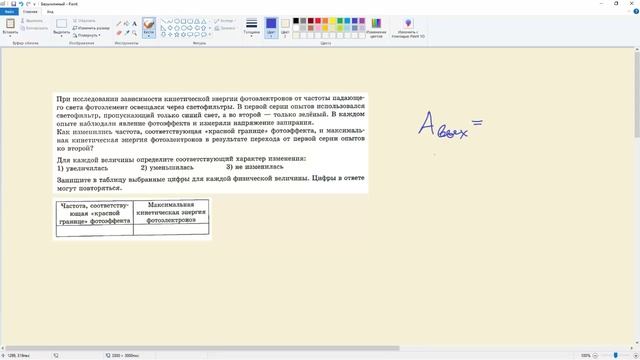Screen dimensions: 640x360
Task: Click the vertical scrollbar down arrow
Action: click(637, 343)
